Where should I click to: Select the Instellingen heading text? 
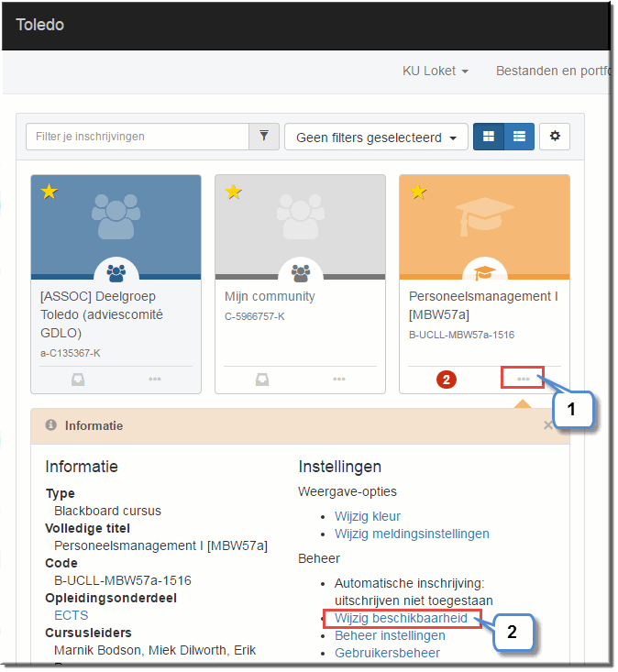point(340,467)
